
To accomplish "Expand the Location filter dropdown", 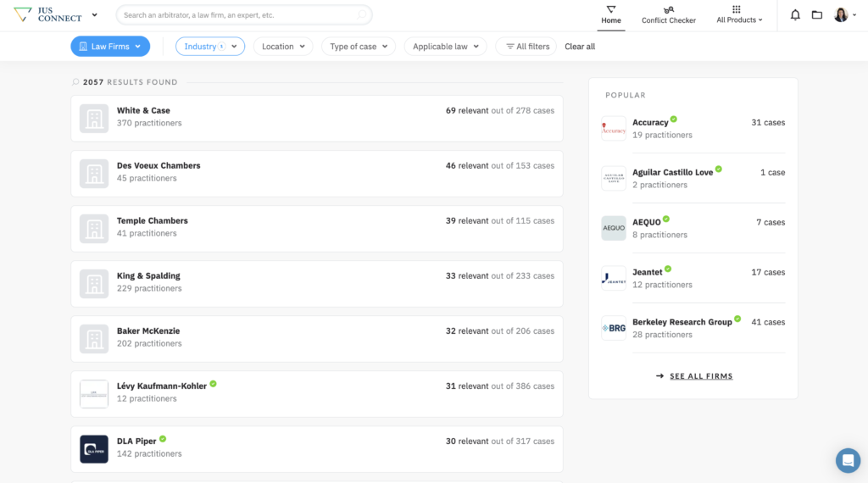I will click(283, 47).
